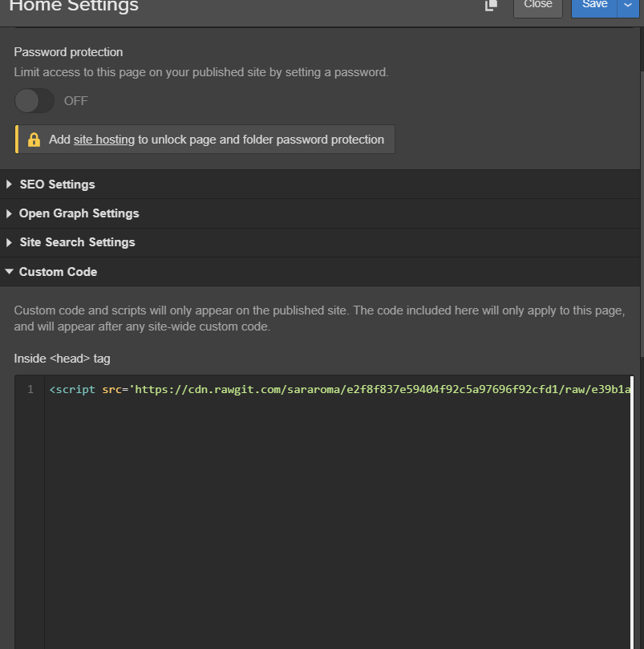This screenshot has width=644, height=649.
Task: Click the panel's vertical scrollbar
Action: (642, 213)
